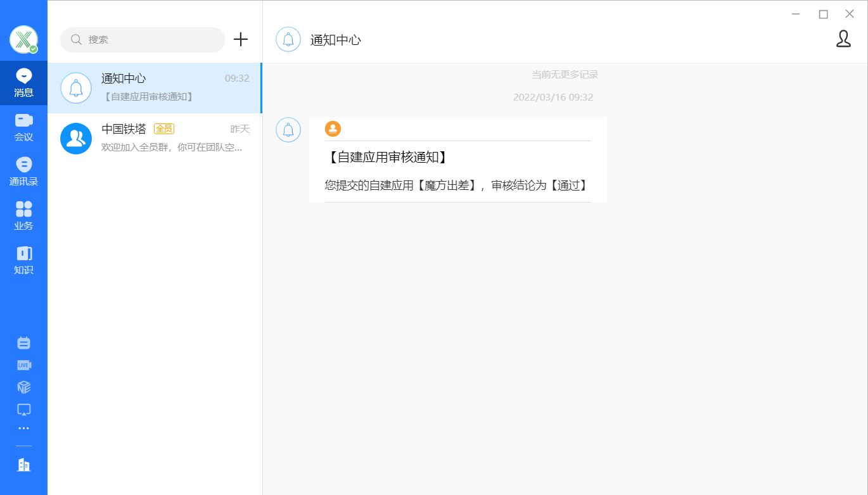Open the calendar icon in the sidebar
Screen dimensions: 868x495
23,342
